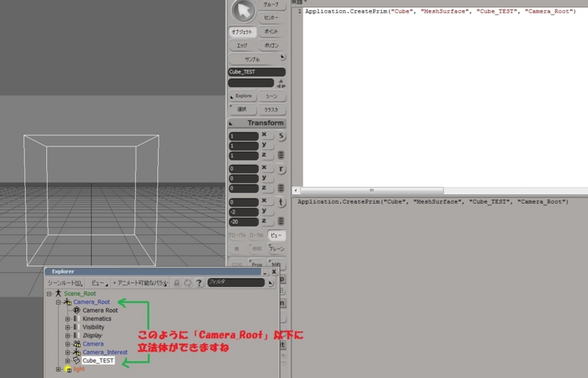The height and width of the screenshot is (378, 588).
Task: Toggle エッジ selection filter
Action: pyautogui.click(x=242, y=46)
